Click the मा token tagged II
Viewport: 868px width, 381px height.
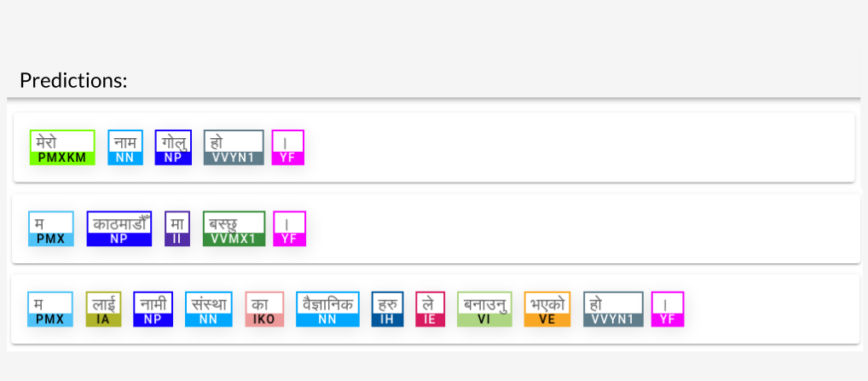[x=177, y=228]
